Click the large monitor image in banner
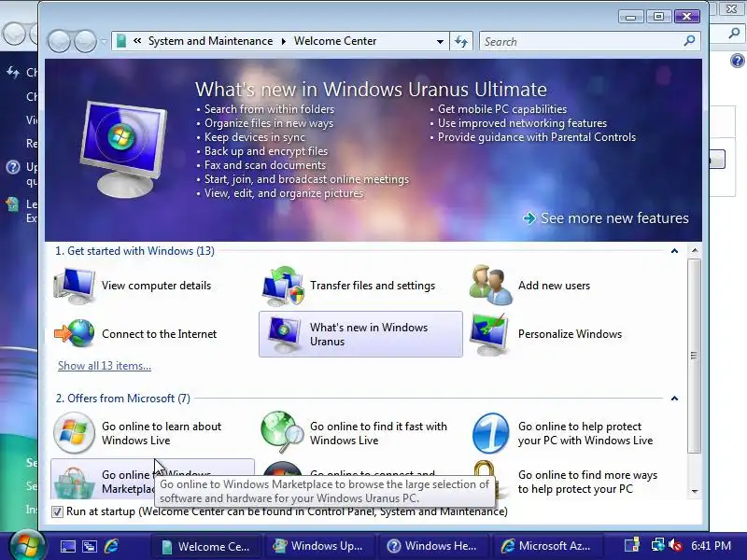 pos(124,148)
